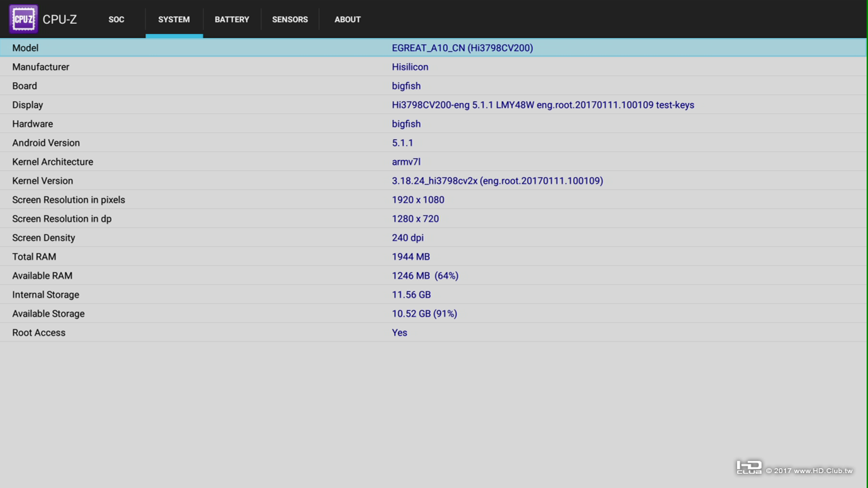Screen dimensions: 868x488
Task: Click the 1280 x 720 value
Action: pyautogui.click(x=416, y=219)
